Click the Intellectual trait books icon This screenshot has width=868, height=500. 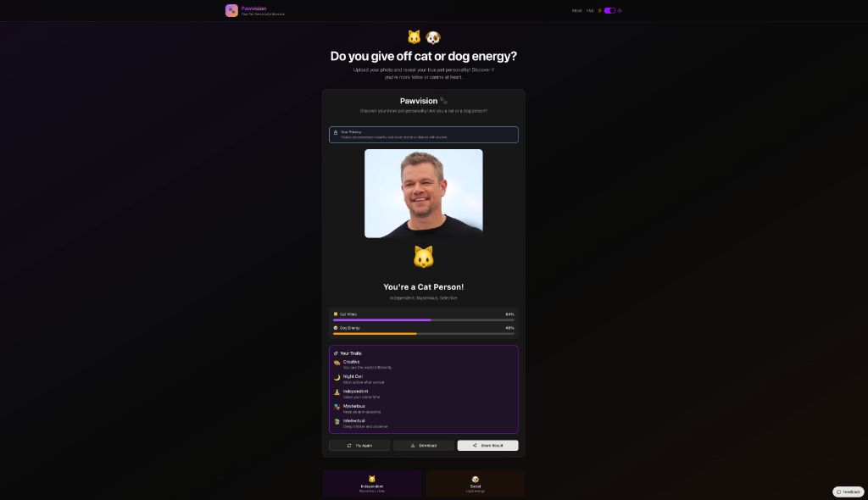pyautogui.click(x=337, y=422)
